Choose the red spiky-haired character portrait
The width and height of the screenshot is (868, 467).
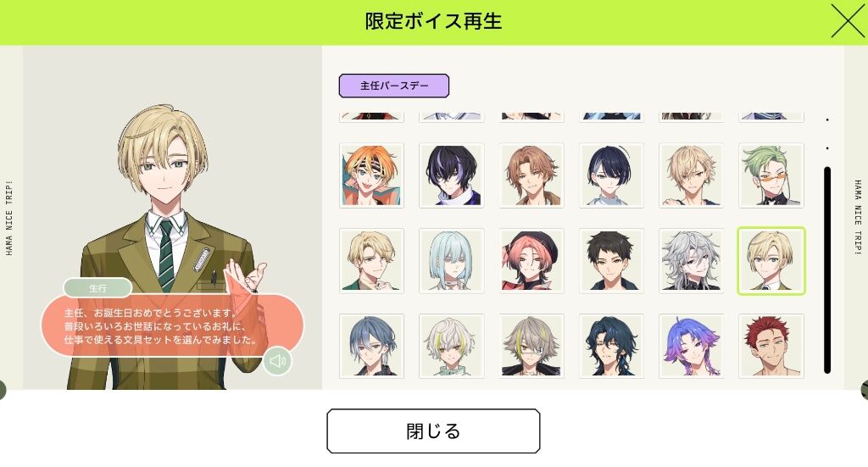coord(771,347)
